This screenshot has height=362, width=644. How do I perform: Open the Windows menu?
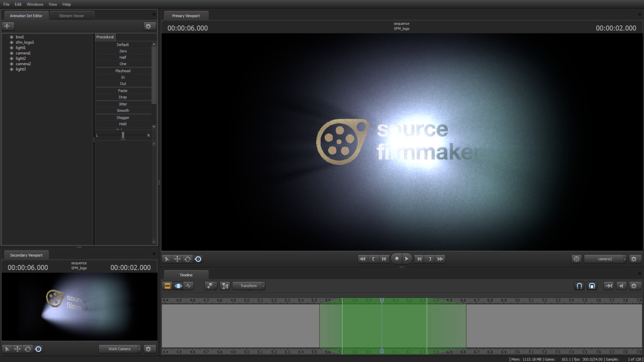(x=35, y=4)
